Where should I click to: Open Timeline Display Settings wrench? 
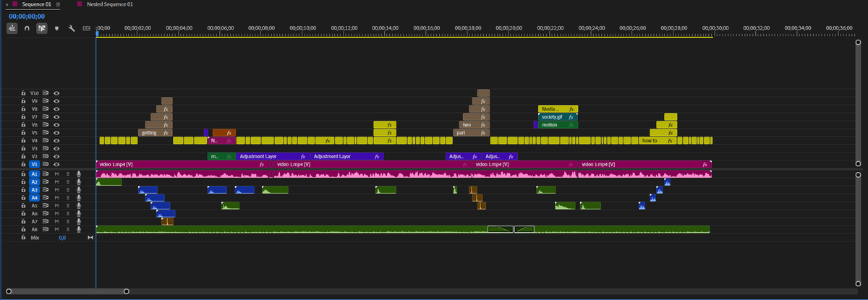[x=72, y=28]
